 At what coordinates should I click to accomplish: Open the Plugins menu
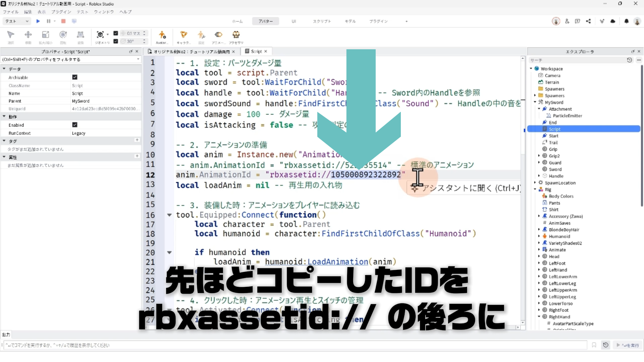(x=61, y=12)
